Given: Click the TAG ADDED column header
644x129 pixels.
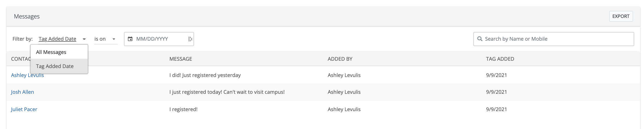Looking at the screenshot, I should click(x=500, y=59).
